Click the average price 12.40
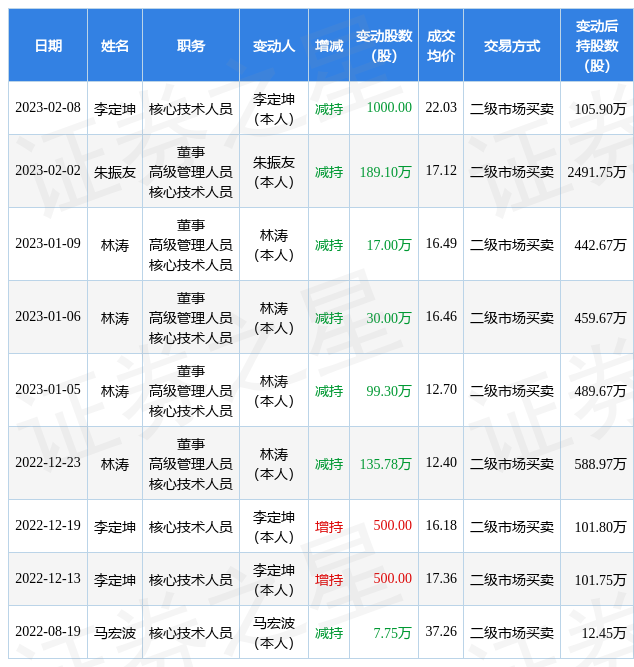634x667 pixels. [x=441, y=463]
